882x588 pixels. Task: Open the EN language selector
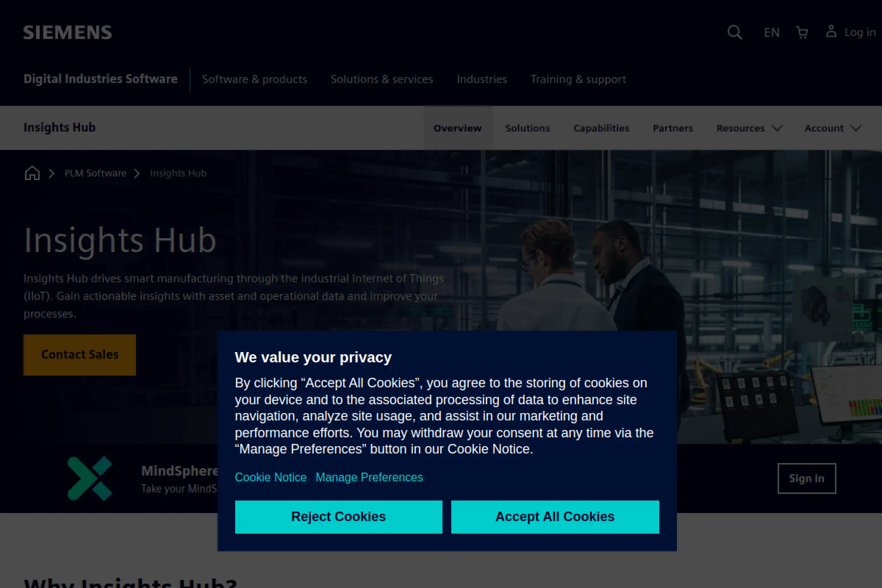[x=772, y=33]
